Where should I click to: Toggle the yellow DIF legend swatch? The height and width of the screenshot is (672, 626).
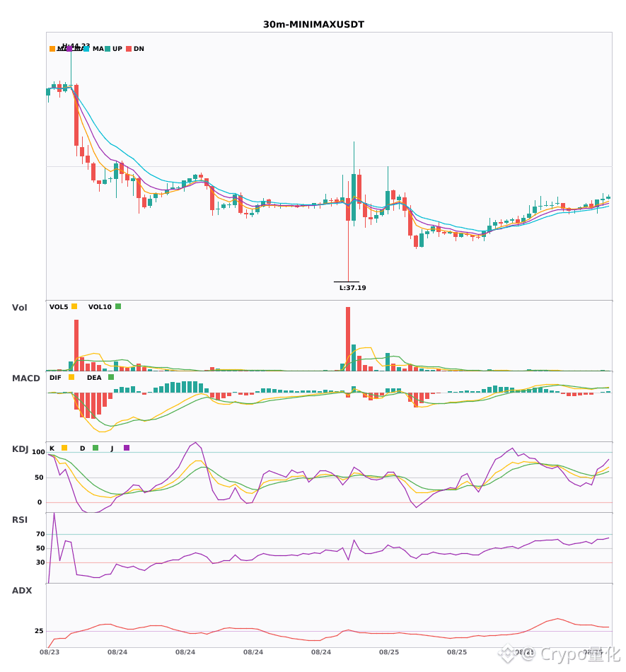pyautogui.click(x=71, y=377)
